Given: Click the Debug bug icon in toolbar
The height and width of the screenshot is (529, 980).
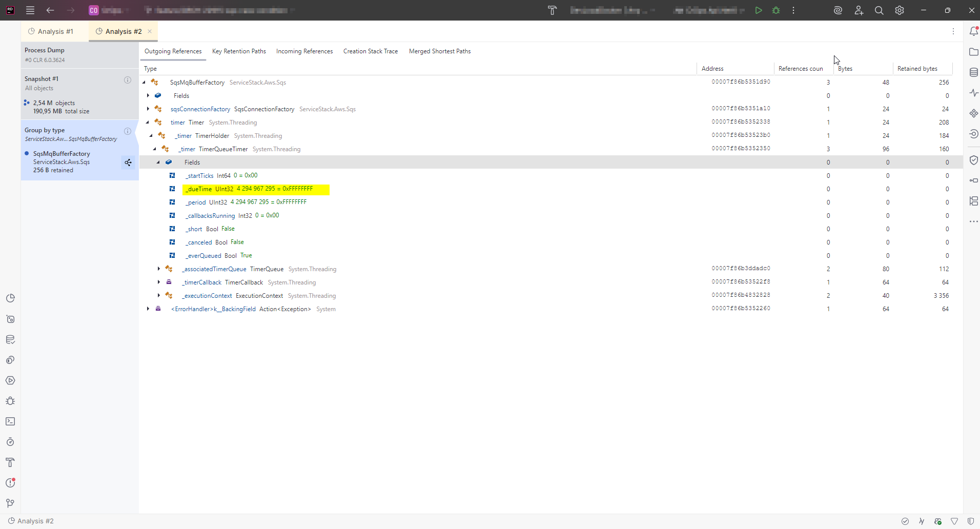Looking at the screenshot, I should point(776,10).
